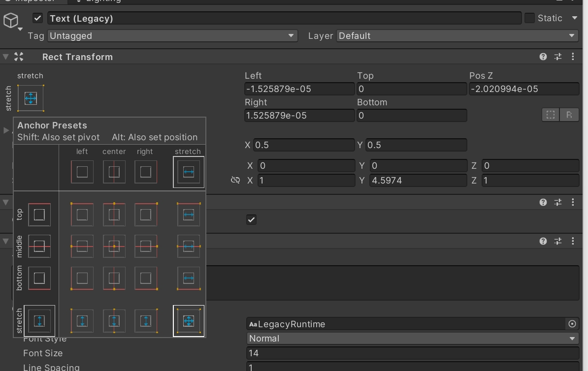
Task: Open third component preset settings icon
Action: tap(558, 241)
